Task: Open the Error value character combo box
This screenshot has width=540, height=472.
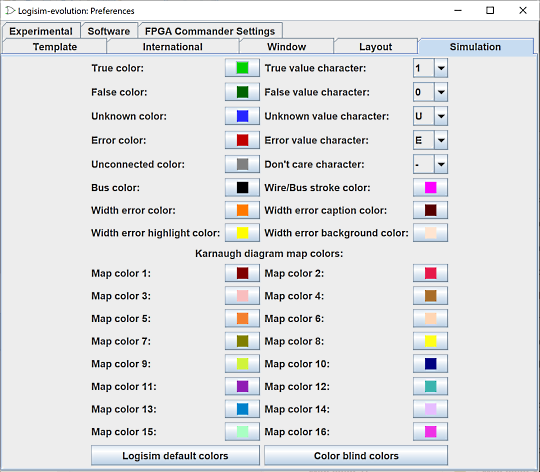Action: pyautogui.click(x=430, y=140)
